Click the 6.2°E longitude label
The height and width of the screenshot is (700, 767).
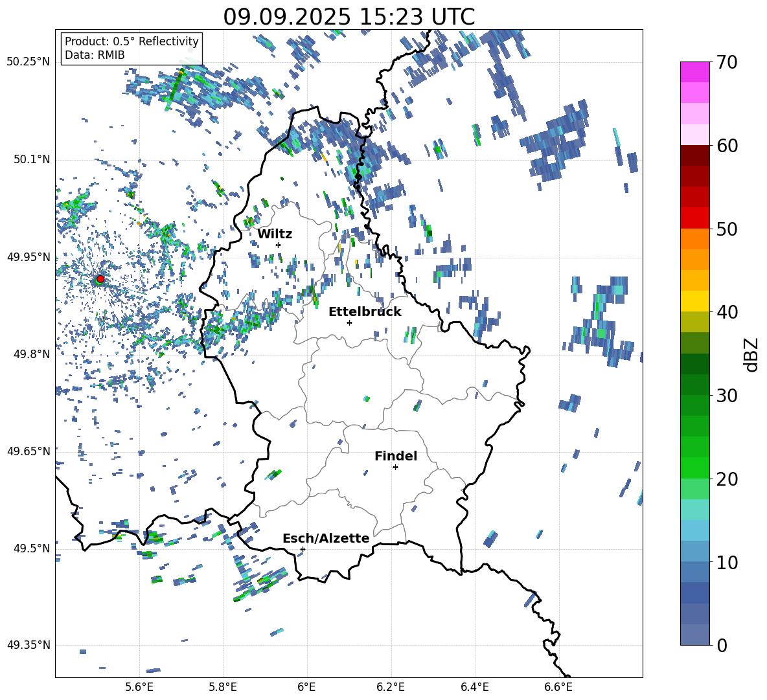click(x=391, y=688)
